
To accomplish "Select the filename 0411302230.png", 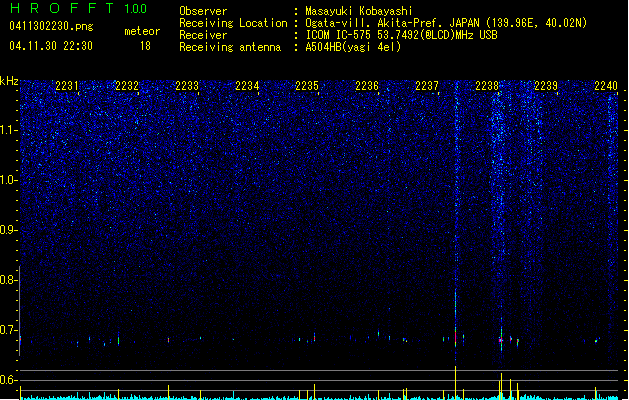I will pos(51,26).
